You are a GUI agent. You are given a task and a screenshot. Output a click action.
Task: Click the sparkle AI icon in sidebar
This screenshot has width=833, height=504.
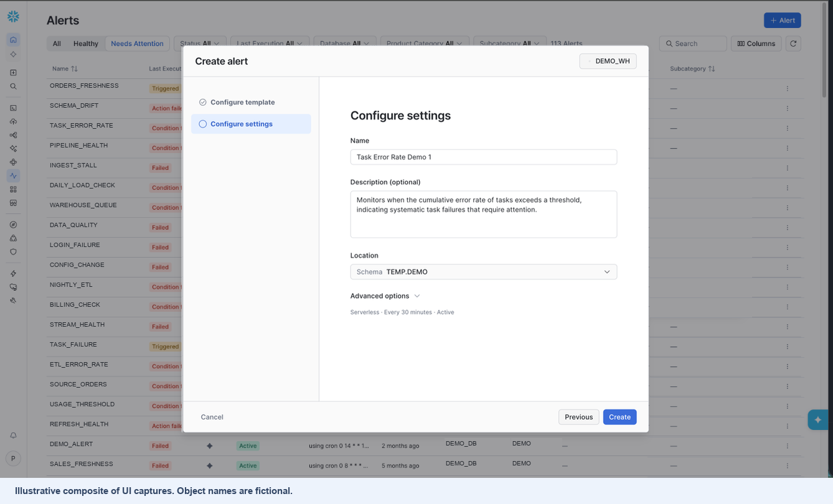coord(13,149)
